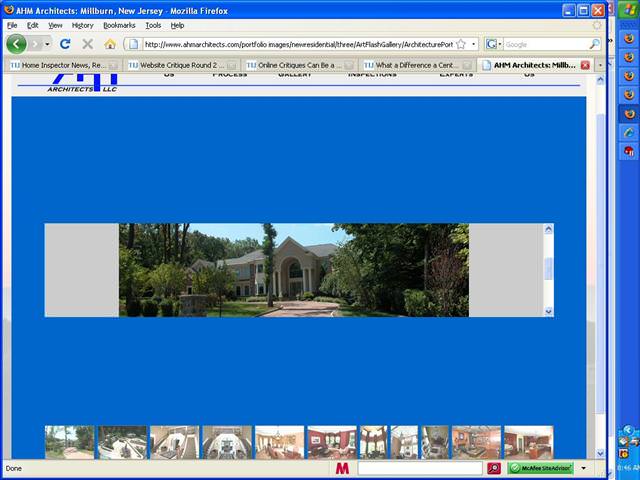640x480 pixels.
Task: Open the URL history dropdown arrow
Action: (x=474, y=44)
